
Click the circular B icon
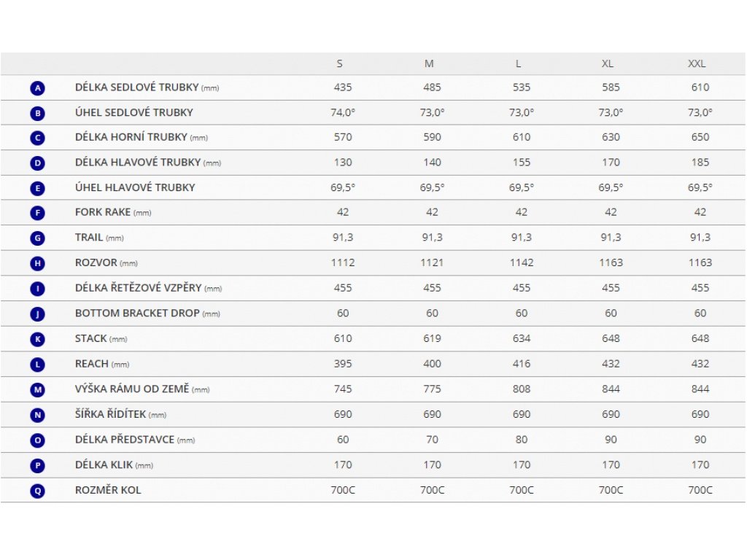click(x=38, y=113)
